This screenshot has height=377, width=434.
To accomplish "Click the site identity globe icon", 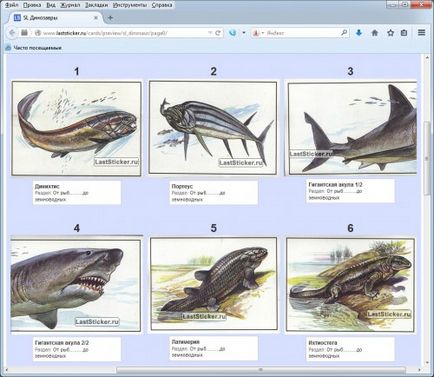I will (x=38, y=33).
